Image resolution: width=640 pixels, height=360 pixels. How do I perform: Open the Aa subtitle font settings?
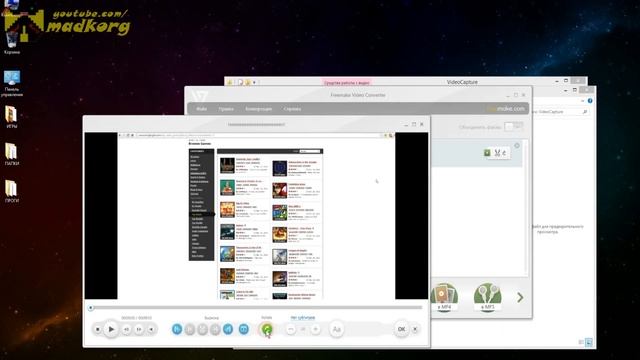click(337, 329)
